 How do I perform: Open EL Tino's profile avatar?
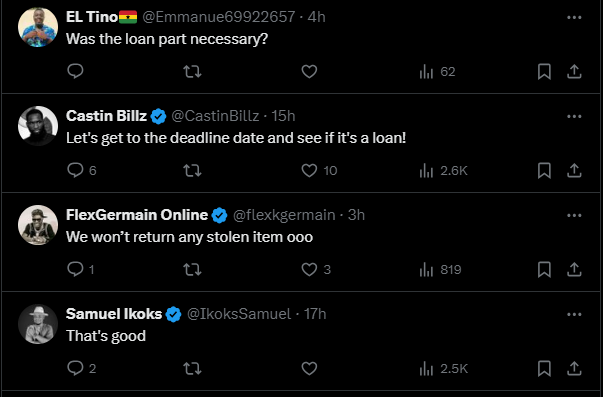(x=38, y=27)
